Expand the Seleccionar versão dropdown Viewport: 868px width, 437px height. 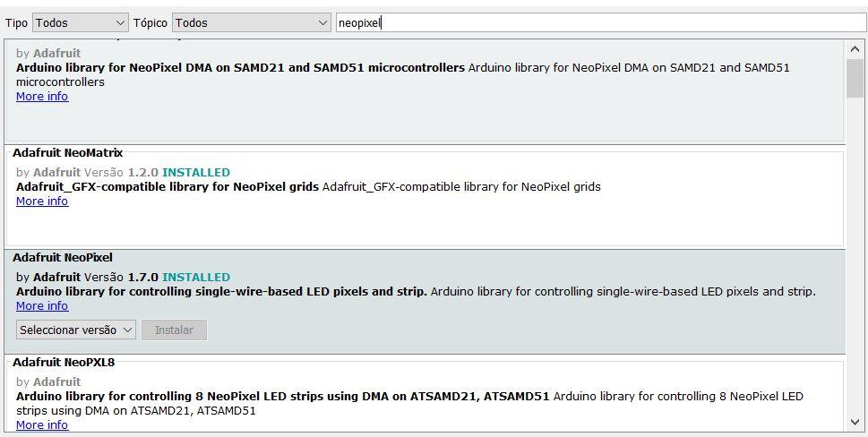click(76, 330)
